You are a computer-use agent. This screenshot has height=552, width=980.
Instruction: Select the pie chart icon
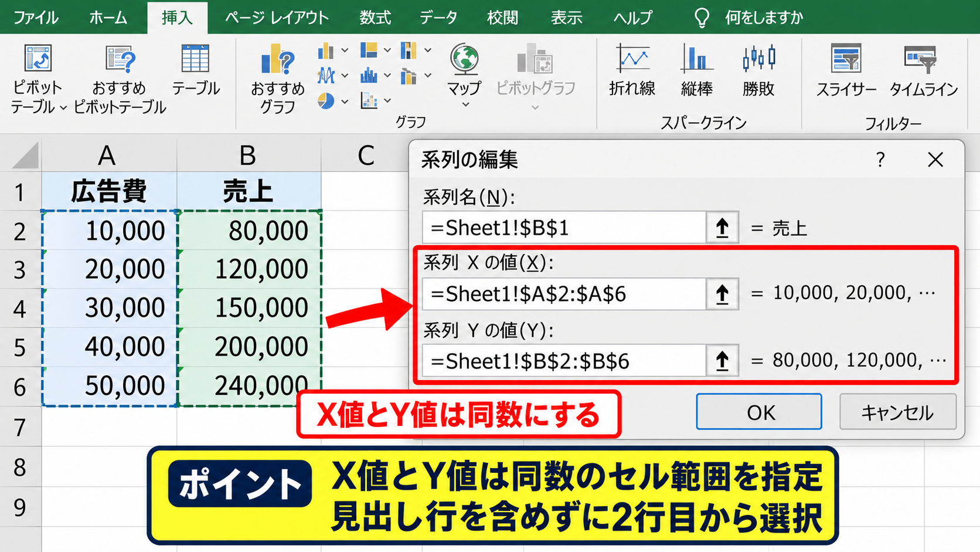click(x=326, y=101)
